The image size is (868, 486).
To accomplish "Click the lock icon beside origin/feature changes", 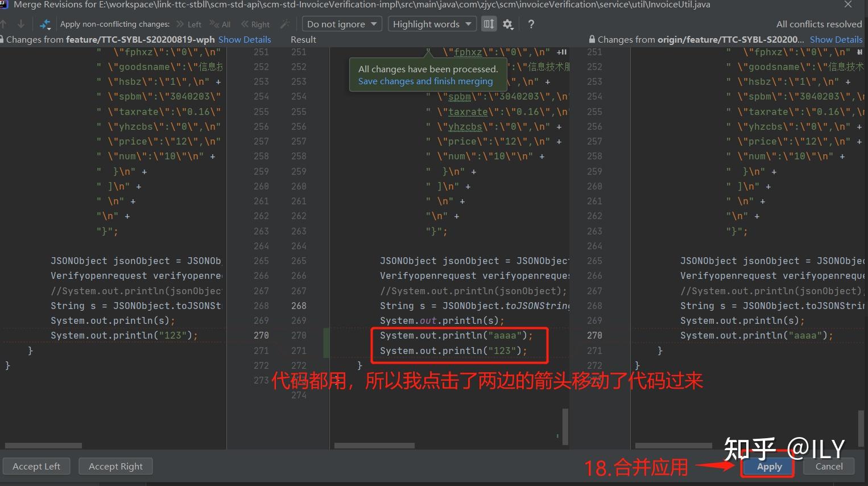I will point(592,39).
